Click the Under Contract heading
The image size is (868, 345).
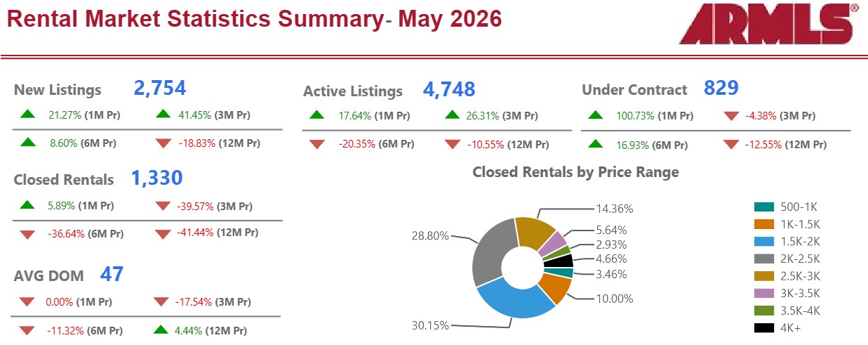(x=634, y=90)
